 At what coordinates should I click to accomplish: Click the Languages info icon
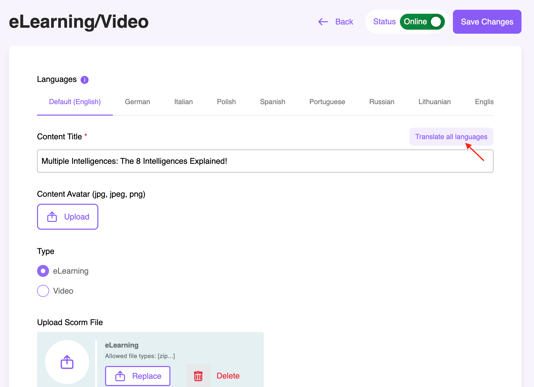click(84, 80)
